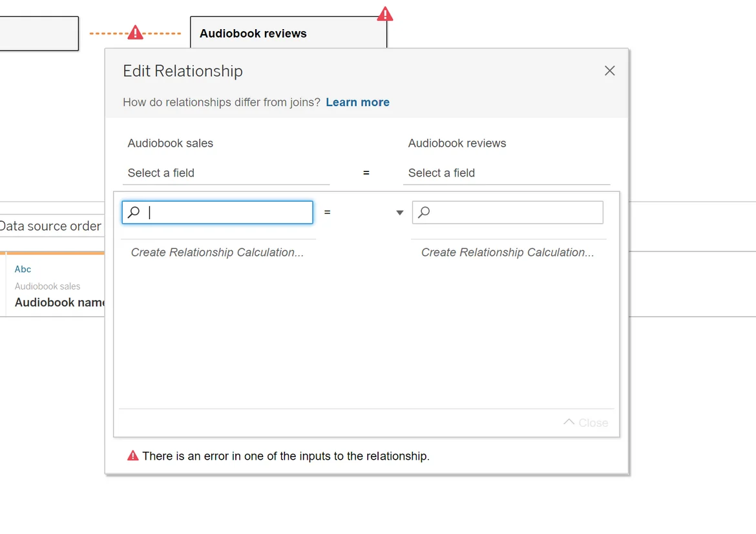Open the Audiobook reviews Select a field dropdown

(506, 173)
